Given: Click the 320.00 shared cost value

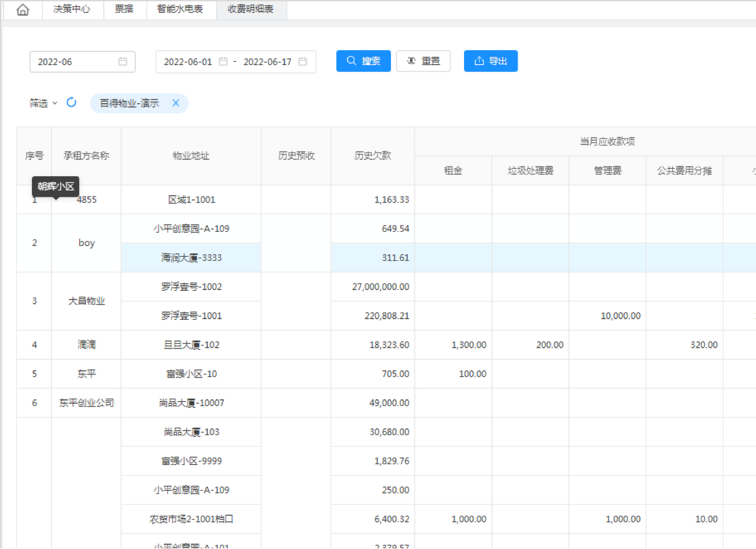Looking at the screenshot, I should (704, 344).
